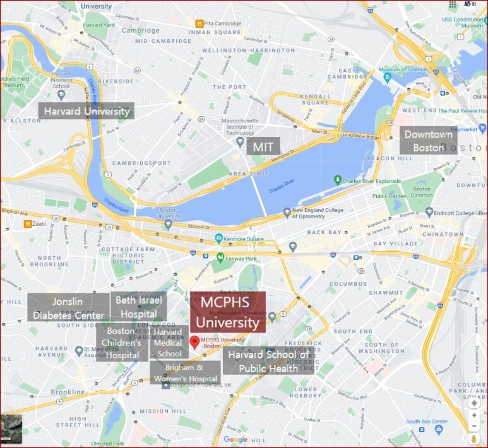Zoom out with the minus button
This screenshot has height=448, width=488.
pyautogui.click(x=474, y=426)
